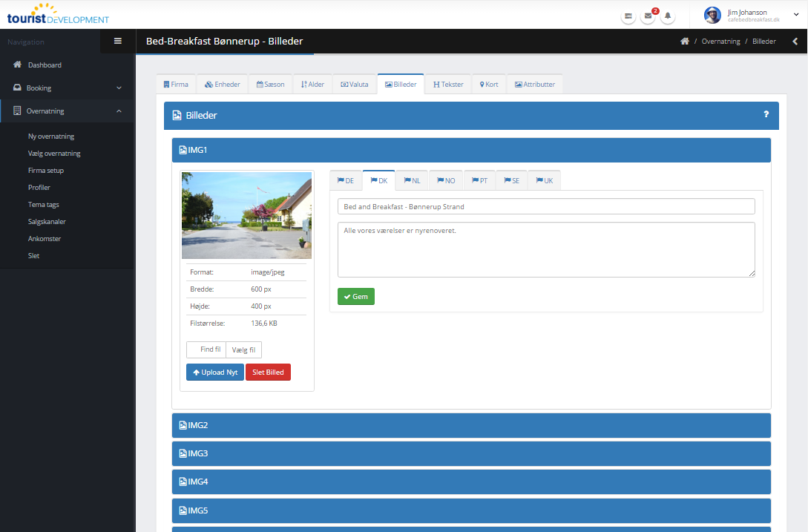Image resolution: width=808 pixels, height=532 pixels.
Task: Collapse the right panel with the chevron arrow
Action: tap(795, 42)
